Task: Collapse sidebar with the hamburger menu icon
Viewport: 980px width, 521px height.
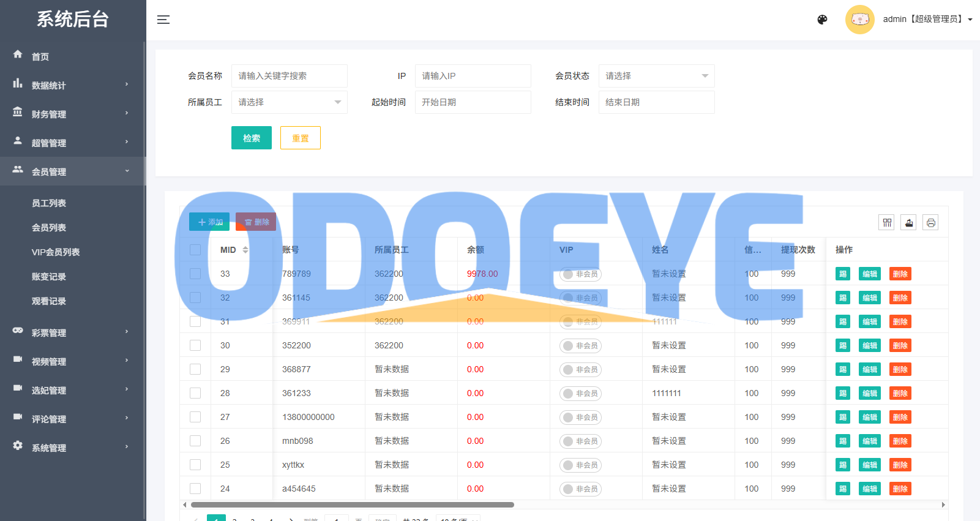Action: 163,20
